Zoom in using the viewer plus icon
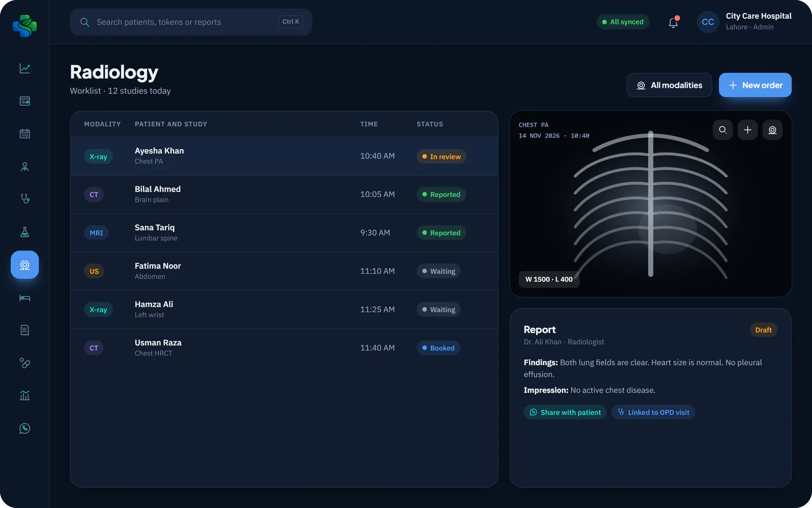The width and height of the screenshot is (812, 508). [748, 130]
